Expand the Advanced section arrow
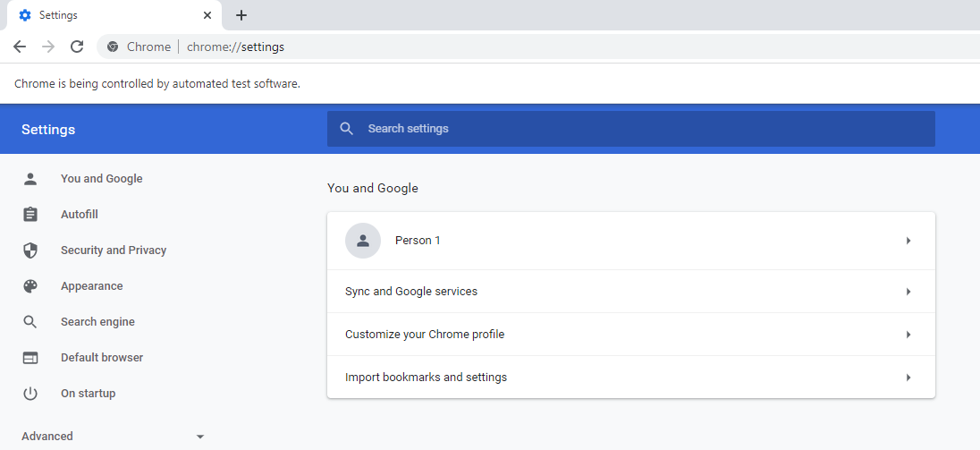 [x=200, y=437]
